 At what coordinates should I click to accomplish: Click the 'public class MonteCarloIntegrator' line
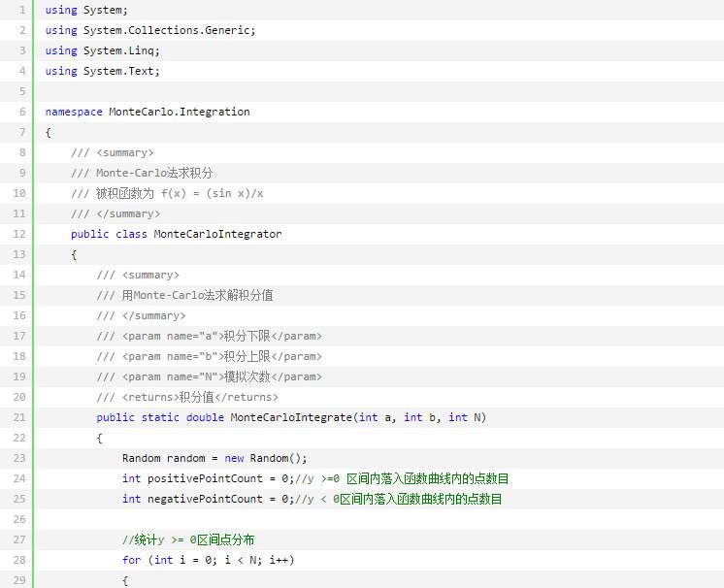[176, 234]
